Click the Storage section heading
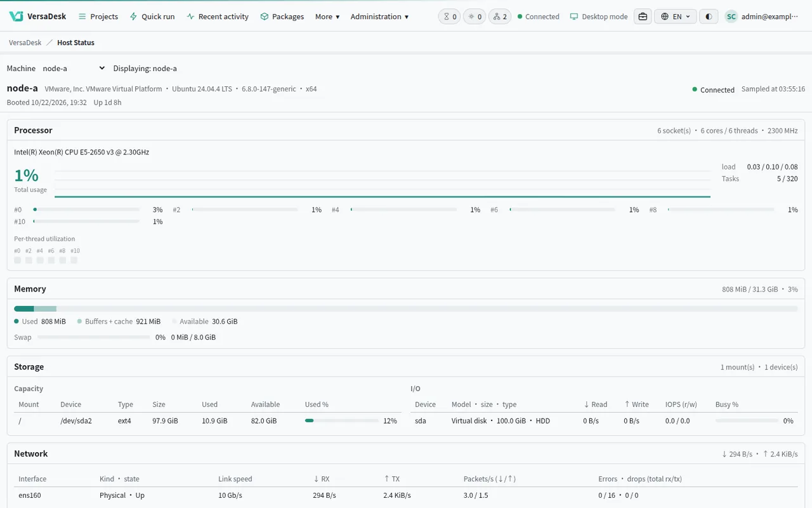This screenshot has height=508, width=812. tap(29, 367)
